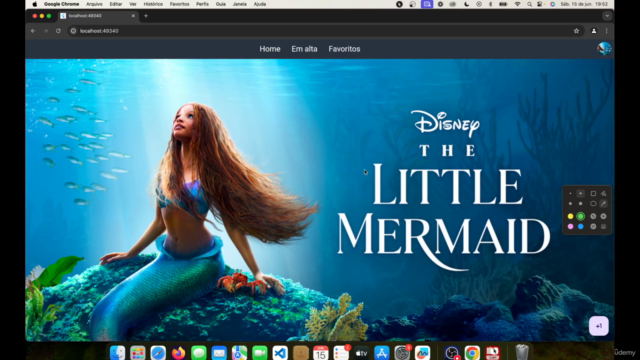Image resolution: width=640 pixels, height=360 pixels.
Task: Select the rectangle shape tool in annotation palette
Action: (593, 193)
